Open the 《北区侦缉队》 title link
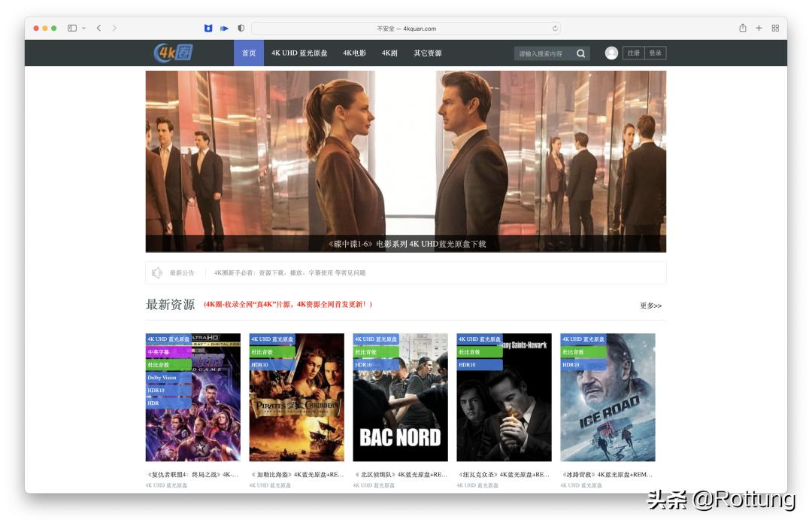The image size is (812, 526). click(x=400, y=475)
